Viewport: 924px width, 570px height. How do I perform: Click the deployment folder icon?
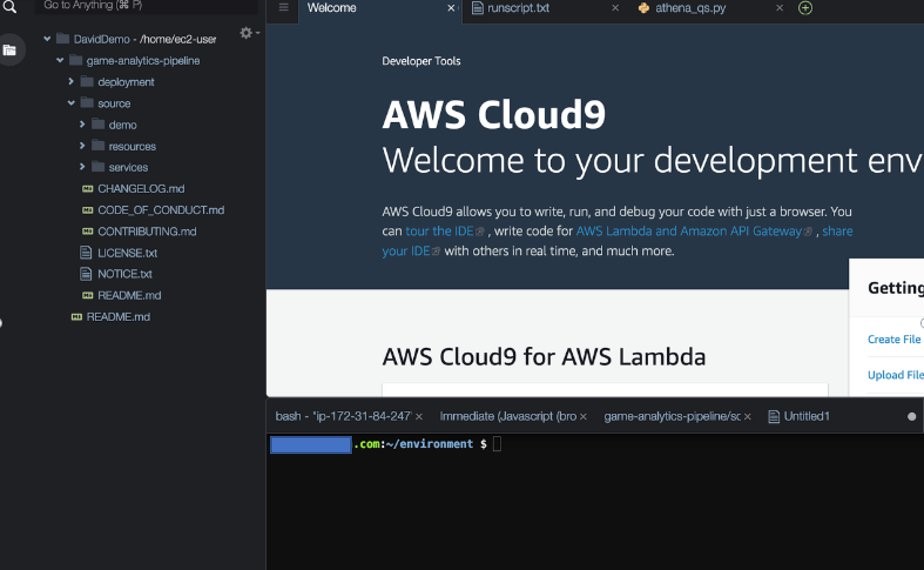point(87,81)
